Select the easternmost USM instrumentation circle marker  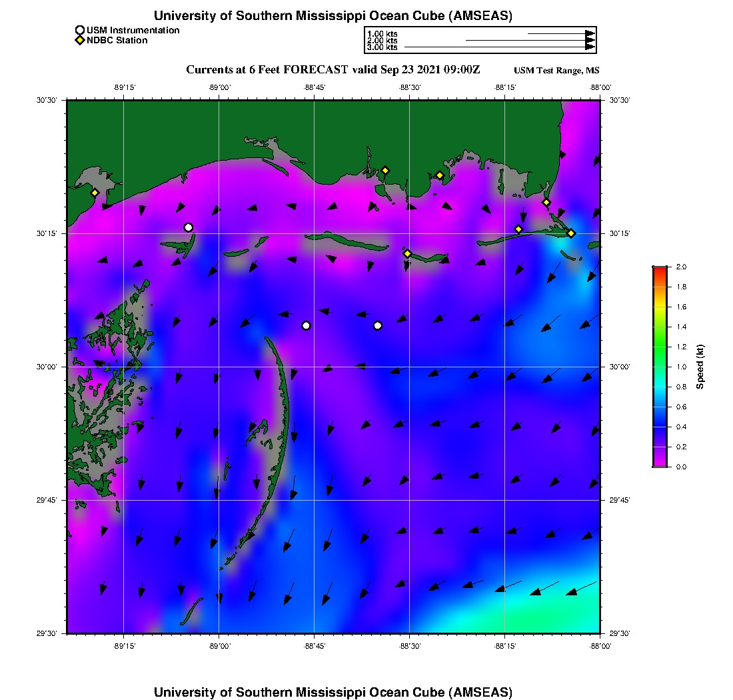378,325
